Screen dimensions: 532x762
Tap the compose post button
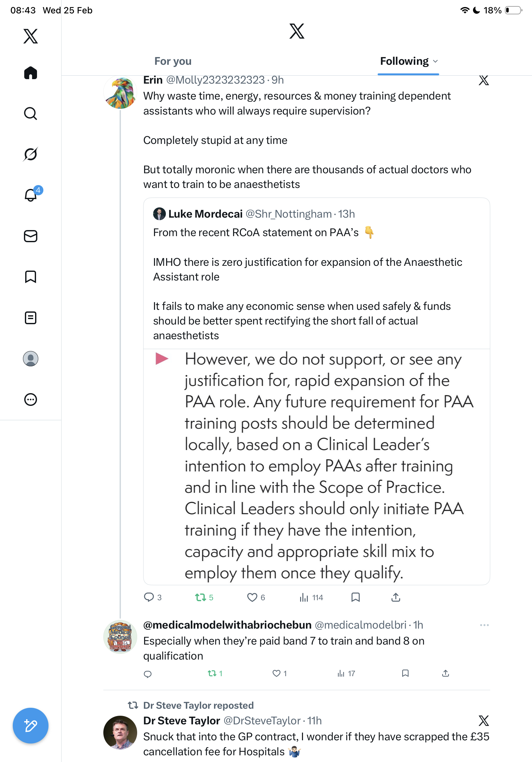31,726
